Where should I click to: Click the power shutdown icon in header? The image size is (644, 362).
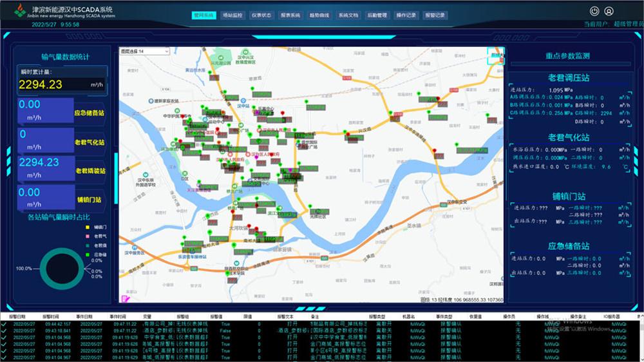coord(594,11)
